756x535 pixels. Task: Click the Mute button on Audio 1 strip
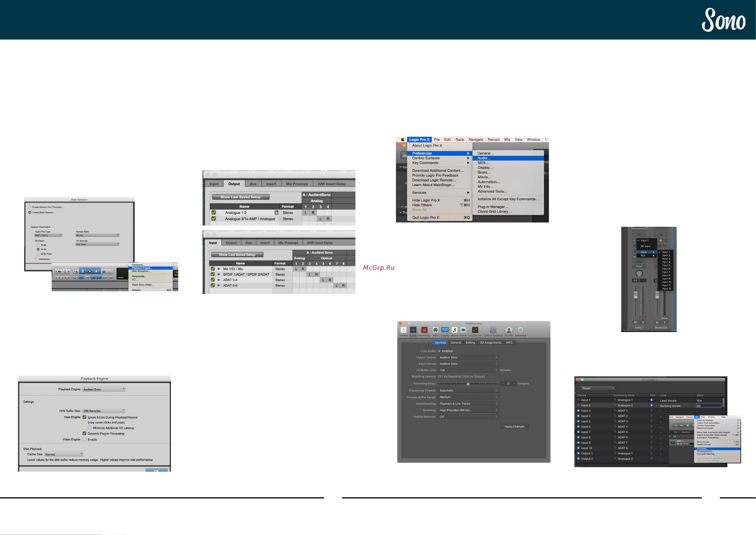click(x=636, y=322)
